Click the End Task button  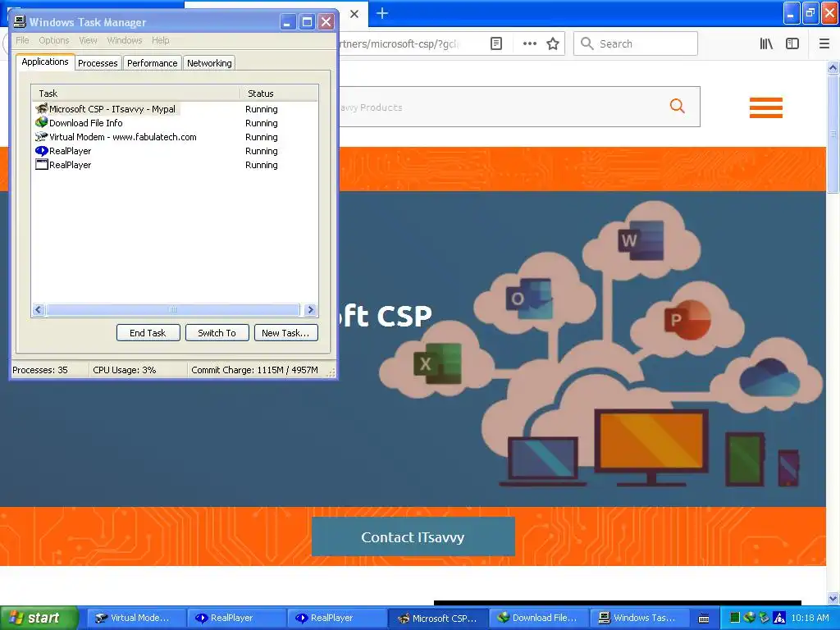(x=148, y=333)
